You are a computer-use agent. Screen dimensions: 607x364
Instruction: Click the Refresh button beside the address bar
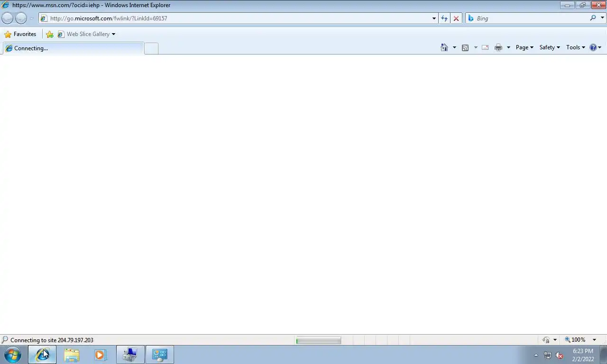444,18
